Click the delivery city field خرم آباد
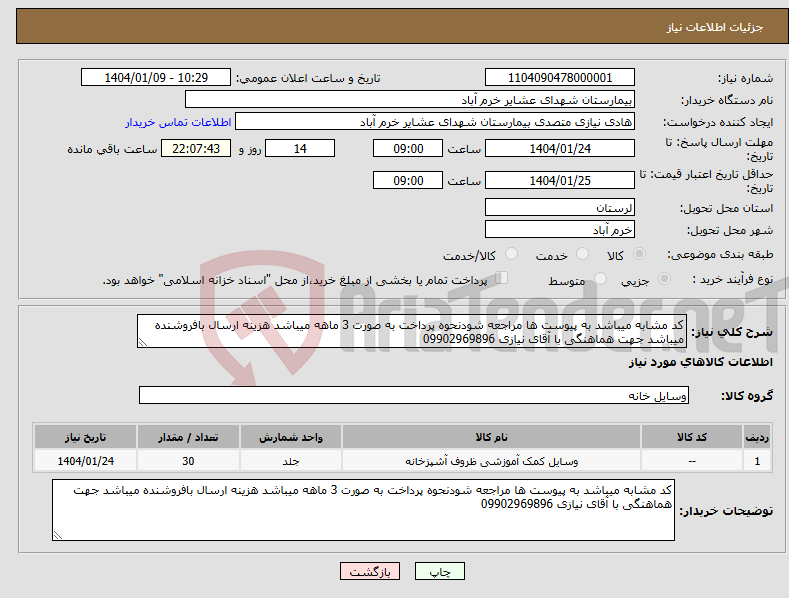This screenshot has width=789, height=598. click(560, 230)
